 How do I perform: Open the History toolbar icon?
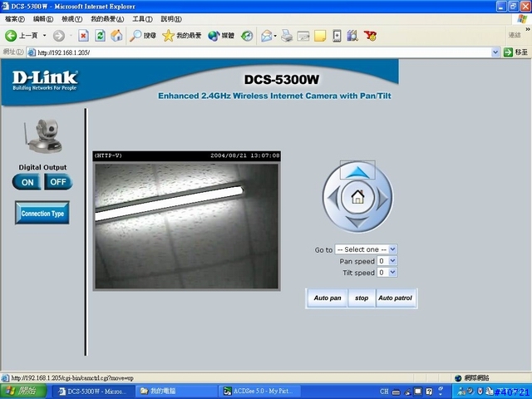247,36
